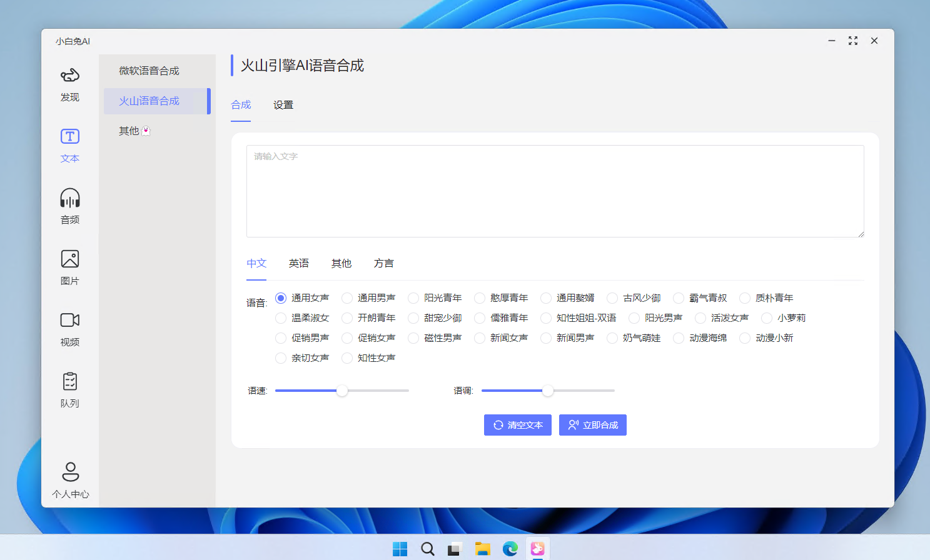Open the 视频 section

pyautogui.click(x=69, y=328)
